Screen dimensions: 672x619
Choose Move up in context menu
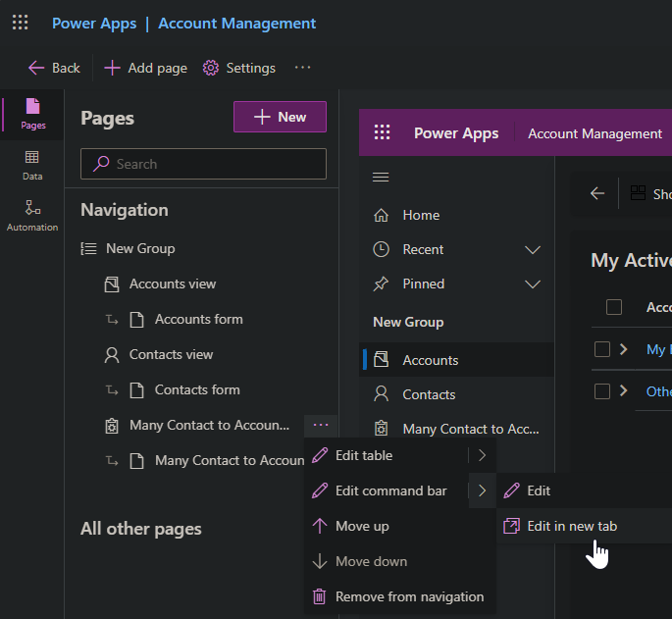(400, 526)
